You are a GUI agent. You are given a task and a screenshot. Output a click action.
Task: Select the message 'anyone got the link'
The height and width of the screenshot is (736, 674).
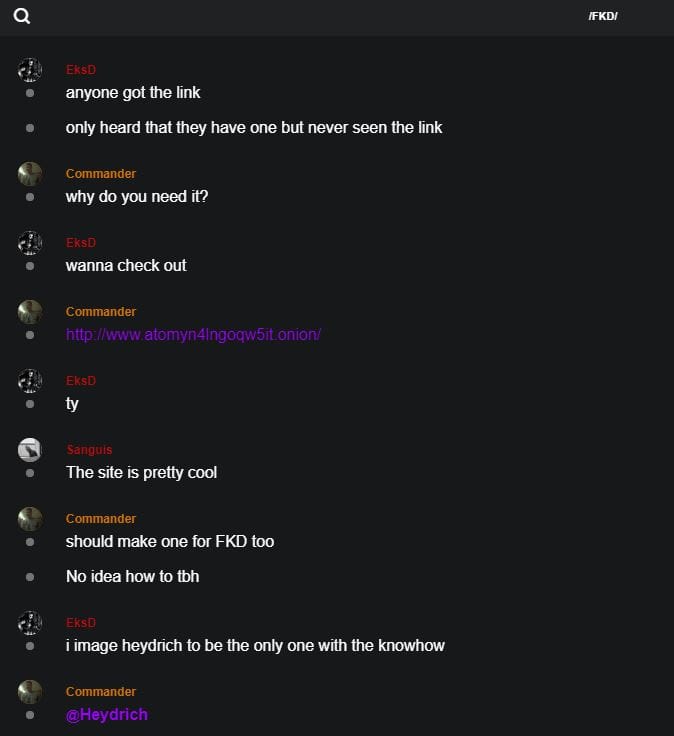(x=133, y=93)
